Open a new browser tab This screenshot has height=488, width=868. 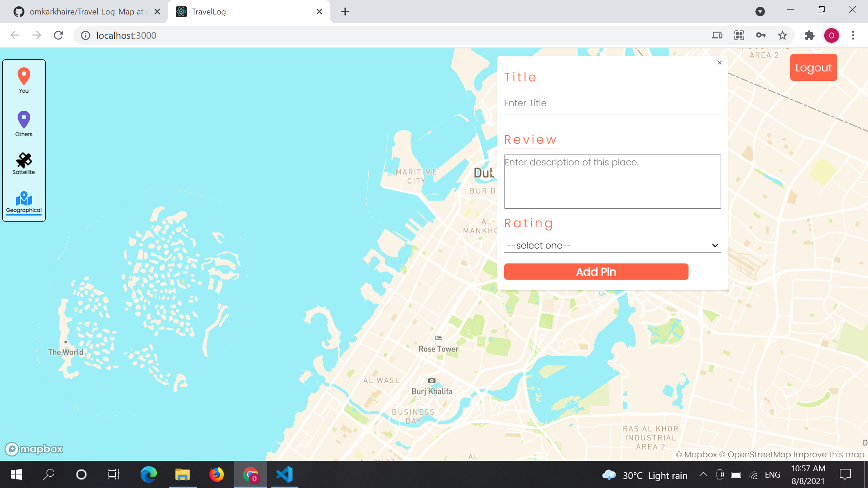click(345, 12)
